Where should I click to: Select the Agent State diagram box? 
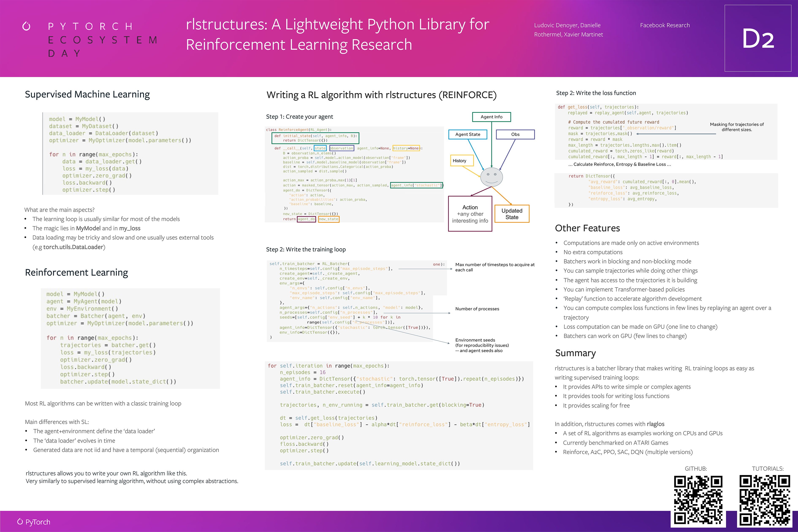[468, 134]
